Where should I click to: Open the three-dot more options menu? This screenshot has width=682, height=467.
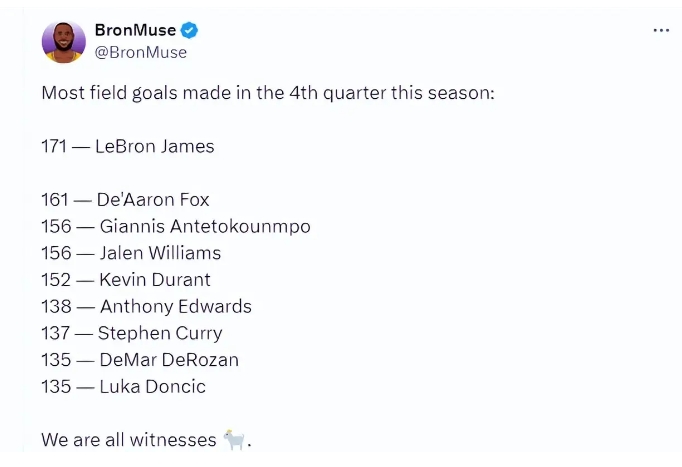661,30
